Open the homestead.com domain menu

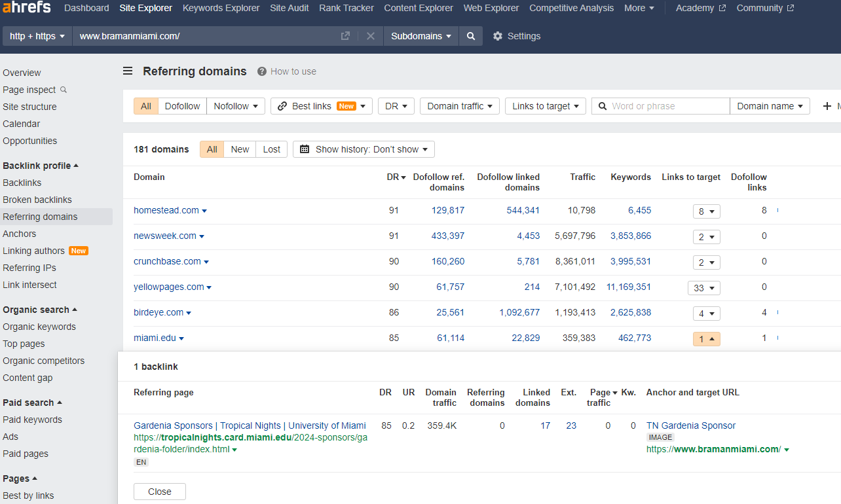(204, 211)
